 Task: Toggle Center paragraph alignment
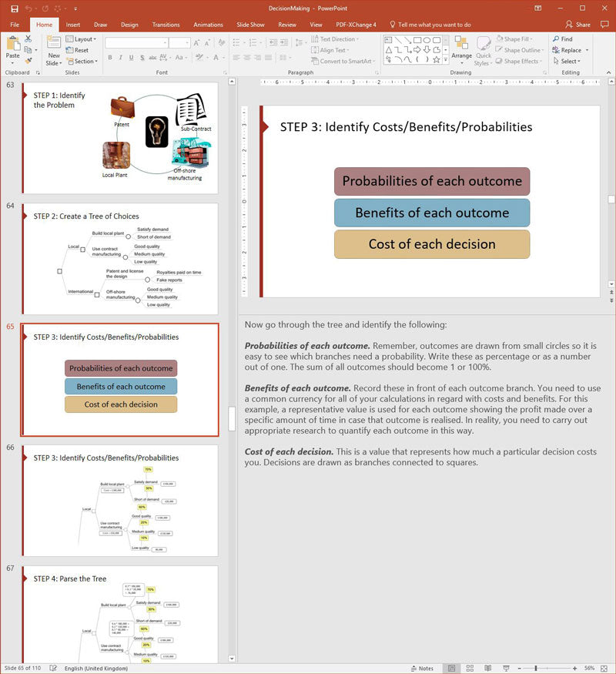(247, 57)
